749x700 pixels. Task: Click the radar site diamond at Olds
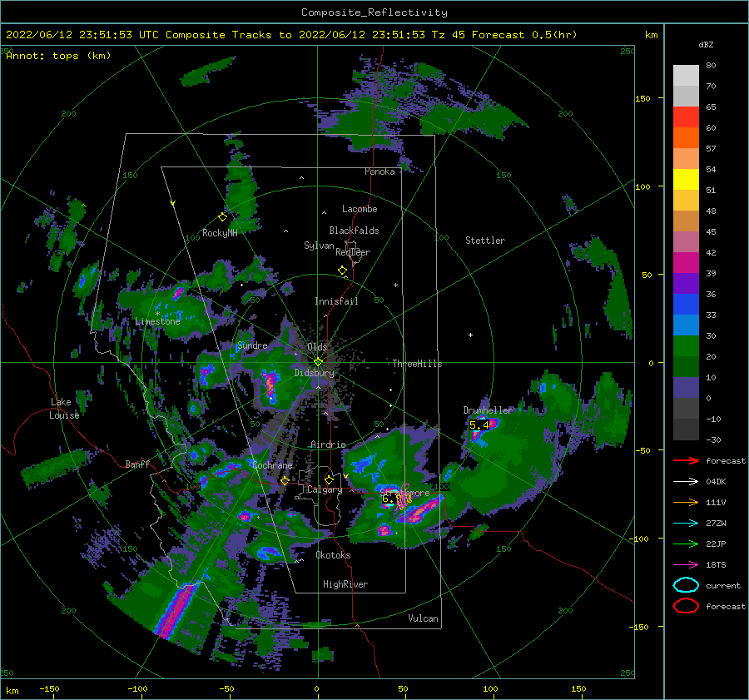tap(318, 362)
